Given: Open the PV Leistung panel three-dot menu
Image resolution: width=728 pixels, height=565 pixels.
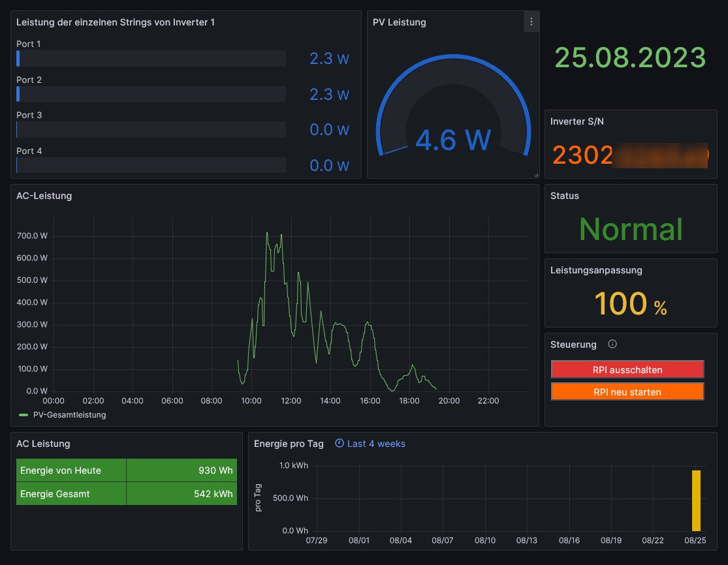Looking at the screenshot, I should 531,22.
